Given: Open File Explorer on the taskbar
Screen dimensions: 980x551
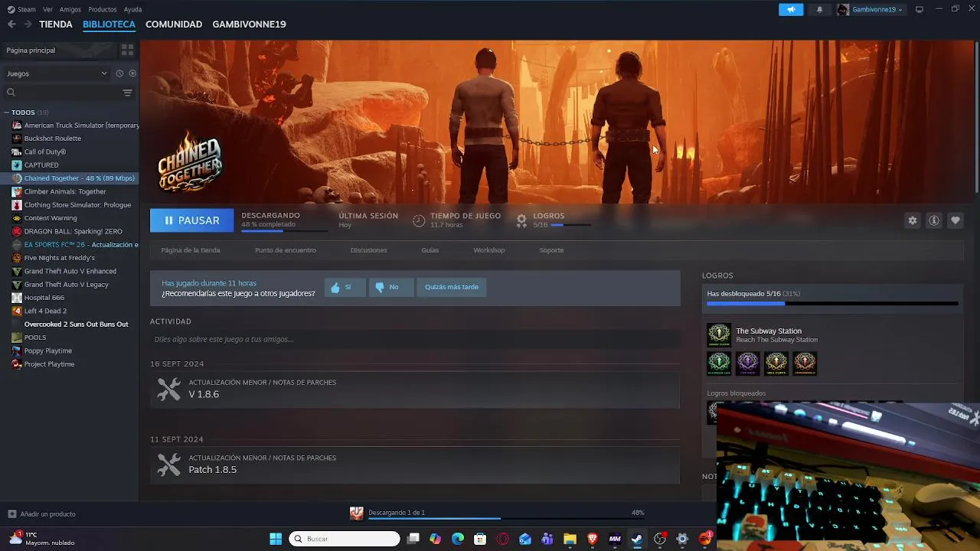Looking at the screenshot, I should coord(570,539).
